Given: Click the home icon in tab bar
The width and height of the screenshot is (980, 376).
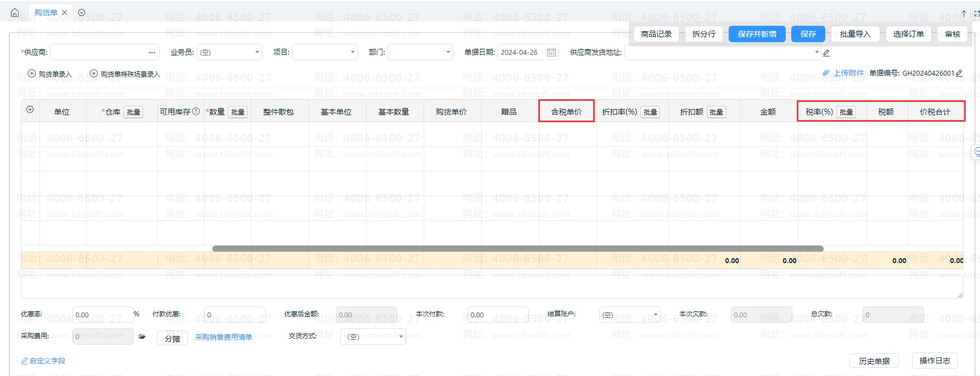Looking at the screenshot, I should pyautogui.click(x=15, y=13).
